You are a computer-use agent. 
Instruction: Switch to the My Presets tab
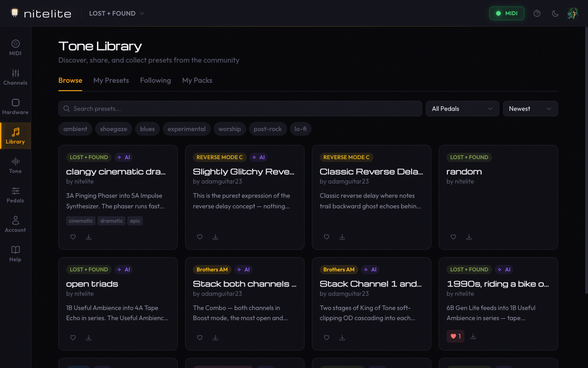111,80
